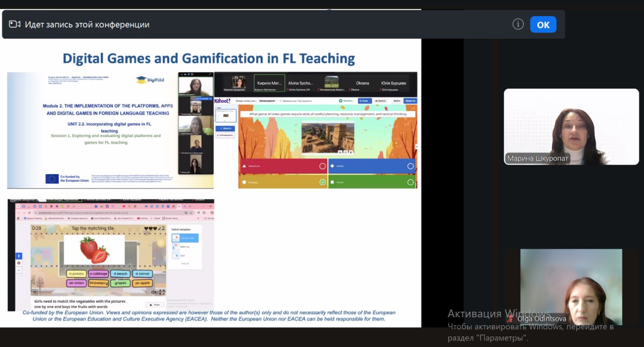Click OK on the recording notification banner
This screenshot has height=347, width=644.
(x=543, y=25)
